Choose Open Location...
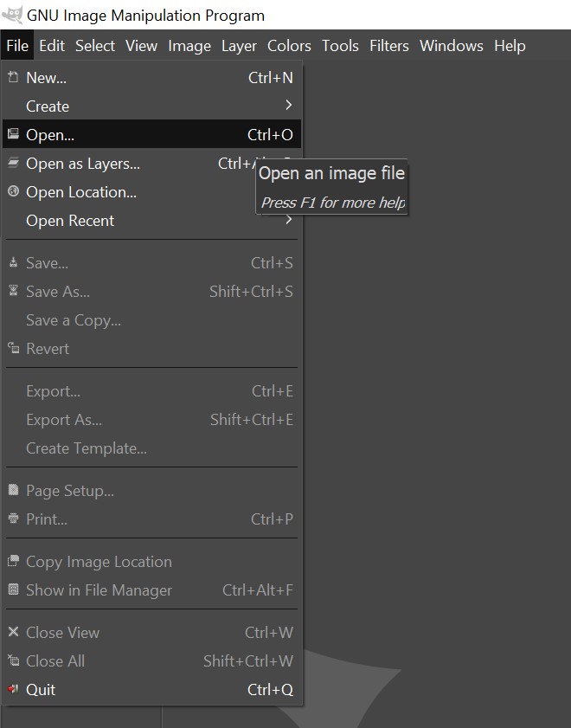The image size is (571, 728). click(151, 192)
